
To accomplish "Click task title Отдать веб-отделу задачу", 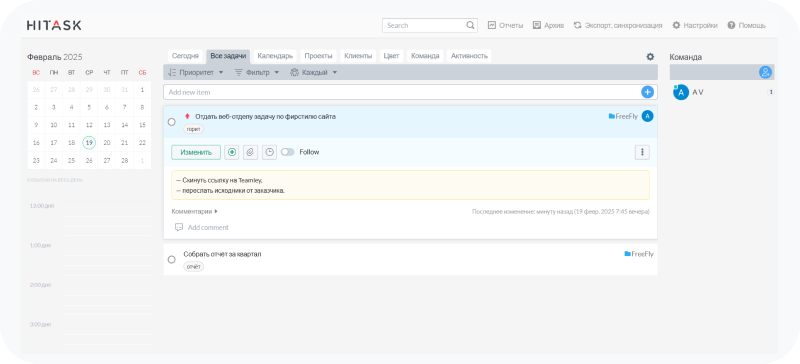I will tap(265, 116).
